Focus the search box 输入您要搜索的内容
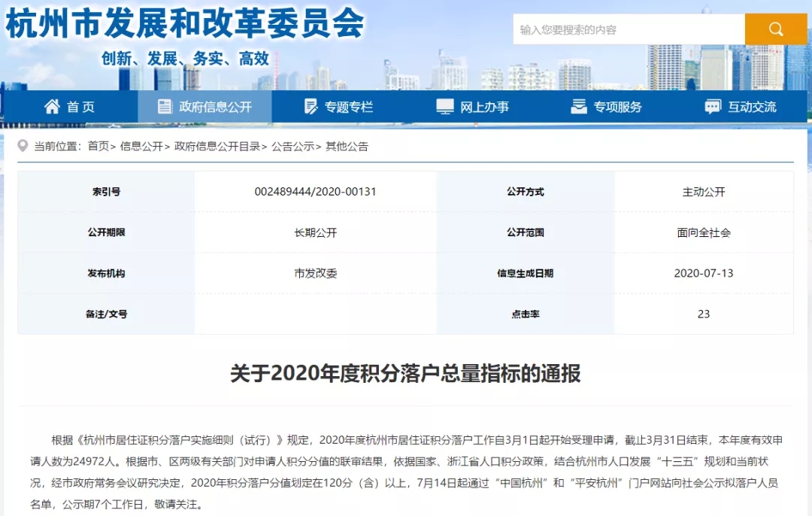This screenshot has height=516, width=812. pyautogui.click(x=629, y=29)
